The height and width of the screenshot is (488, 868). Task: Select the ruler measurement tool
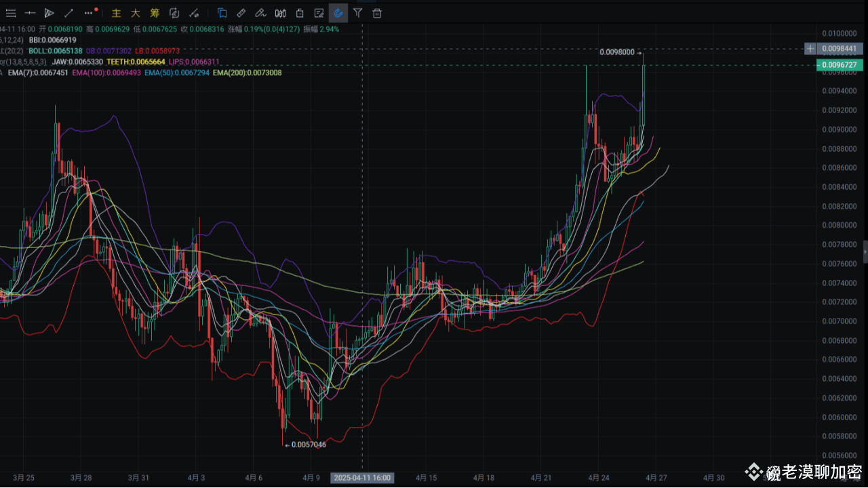pyautogui.click(x=241, y=13)
